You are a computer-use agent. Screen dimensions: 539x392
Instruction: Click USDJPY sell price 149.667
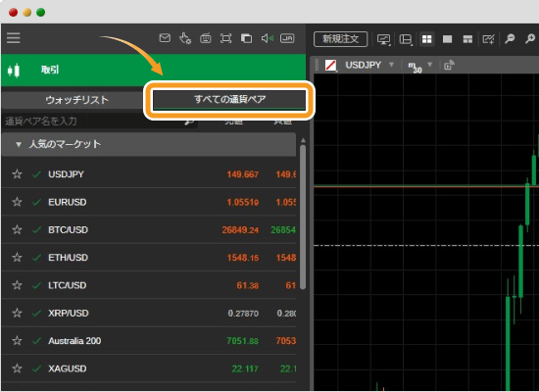tap(243, 174)
